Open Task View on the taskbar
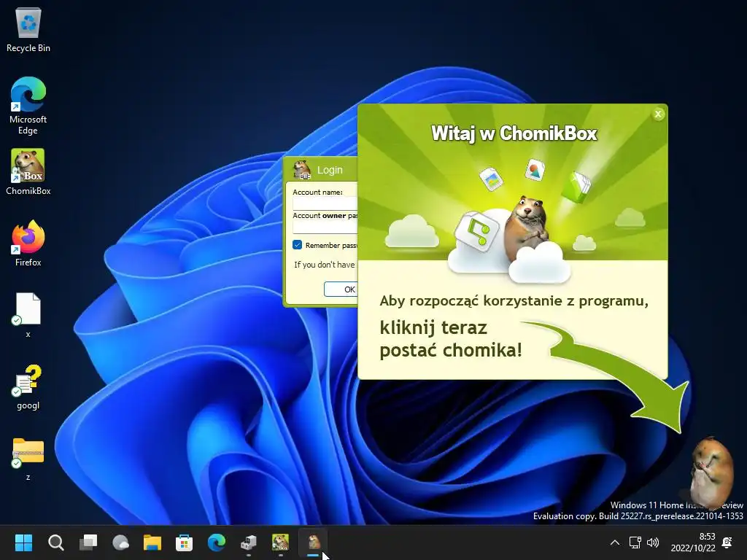The image size is (747, 560). click(88, 542)
